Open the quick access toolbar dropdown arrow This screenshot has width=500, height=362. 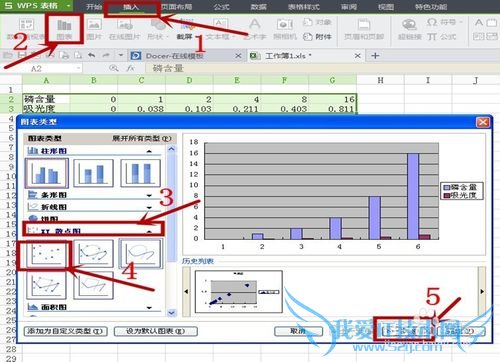click(121, 55)
